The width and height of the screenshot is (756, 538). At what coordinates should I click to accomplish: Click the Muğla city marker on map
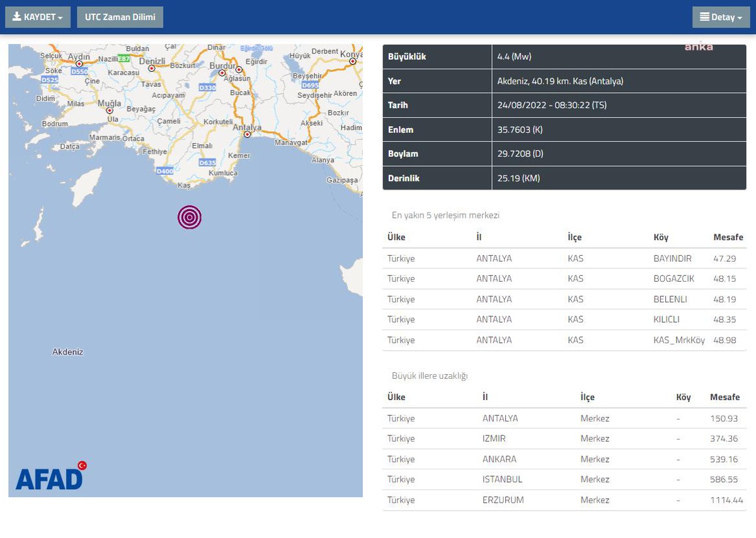[x=110, y=110]
